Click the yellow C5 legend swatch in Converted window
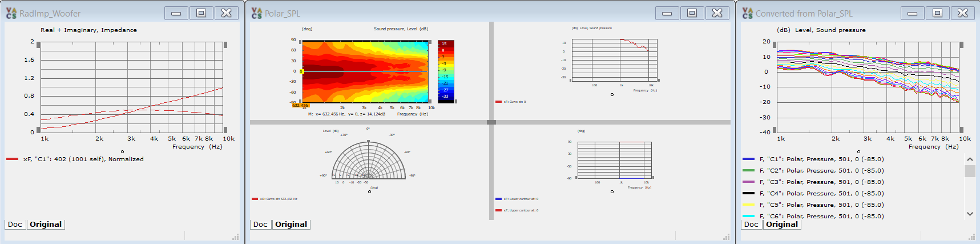Screen dimensions: 980x244 coord(749,205)
